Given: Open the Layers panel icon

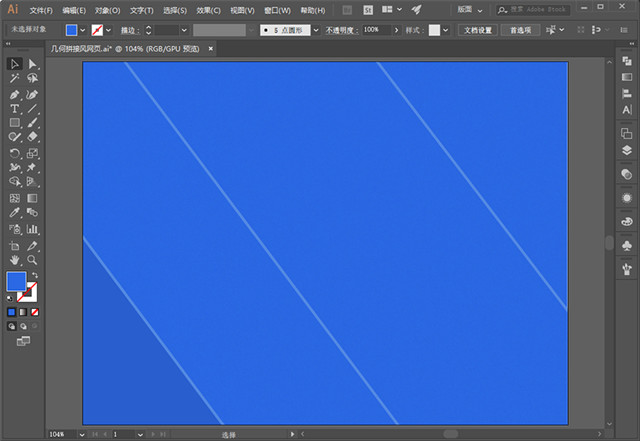Looking at the screenshot, I should [x=627, y=151].
